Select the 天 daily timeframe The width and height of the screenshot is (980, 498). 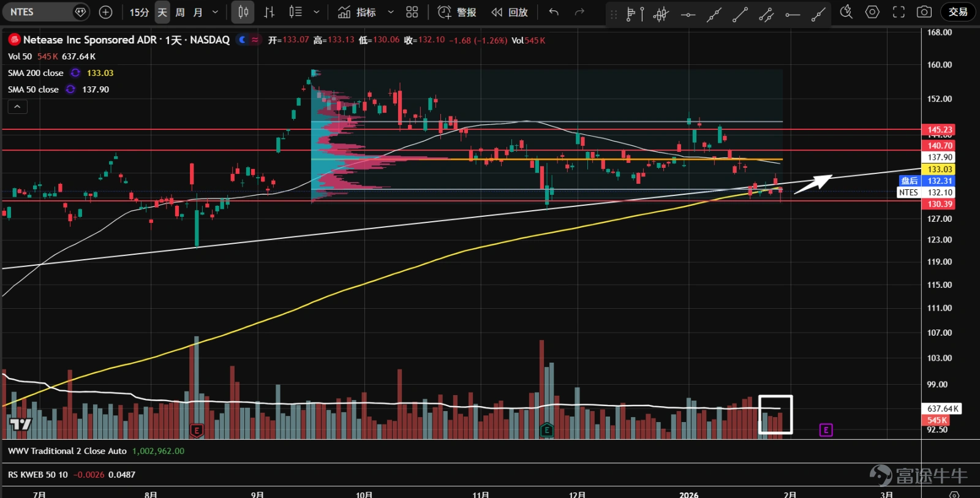tap(162, 12)
